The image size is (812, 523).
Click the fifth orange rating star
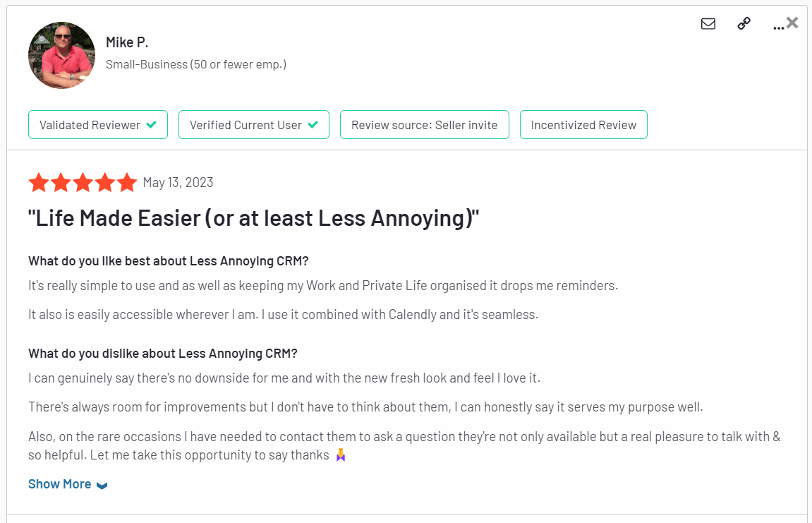tap(126, 183)
